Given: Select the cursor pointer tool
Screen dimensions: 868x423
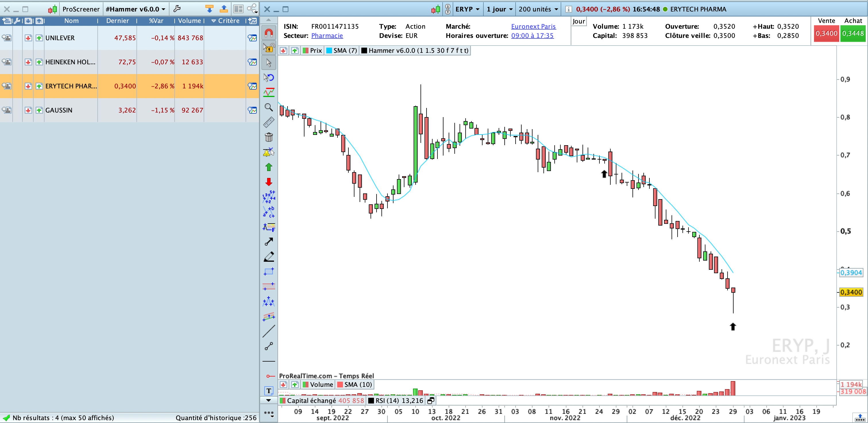Looking at the screenshot, I should click(269, 63).
